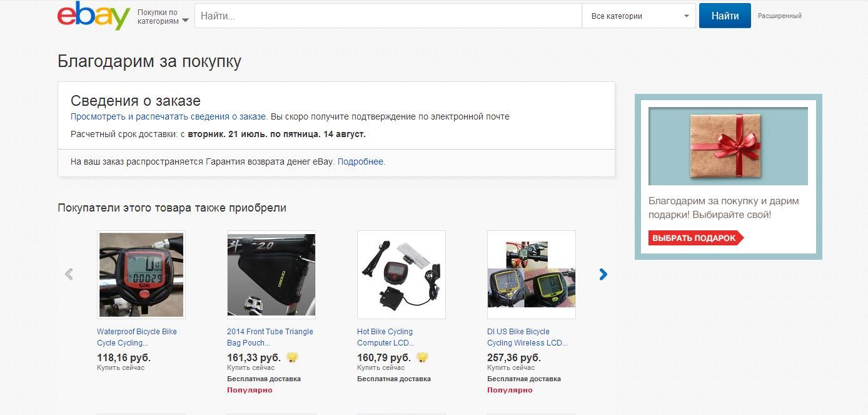Click the gift box promo image
868x415 pixels.
(728, 146)
